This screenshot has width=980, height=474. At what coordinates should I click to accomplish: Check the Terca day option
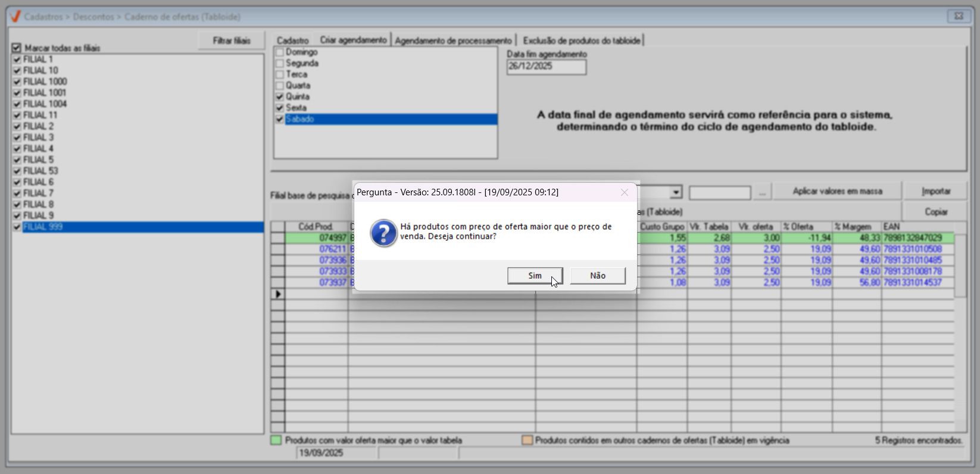(x=279, y=74)
